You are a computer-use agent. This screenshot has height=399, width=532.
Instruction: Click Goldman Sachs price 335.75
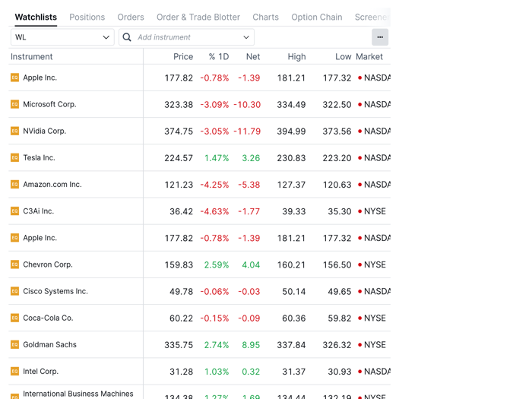pos(179,345)
